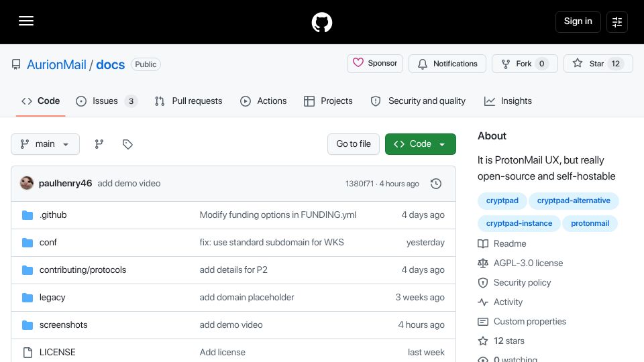Open commit 'add details for P2'

233,270
